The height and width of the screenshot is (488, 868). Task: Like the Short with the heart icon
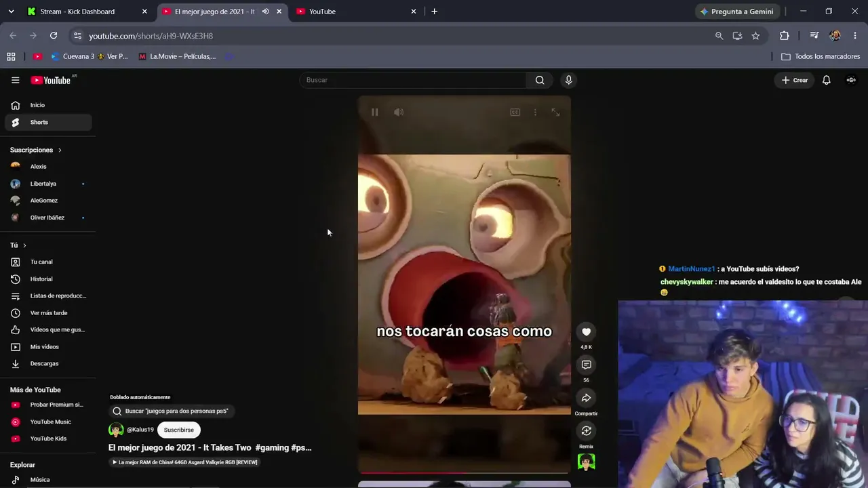point(586,332)
